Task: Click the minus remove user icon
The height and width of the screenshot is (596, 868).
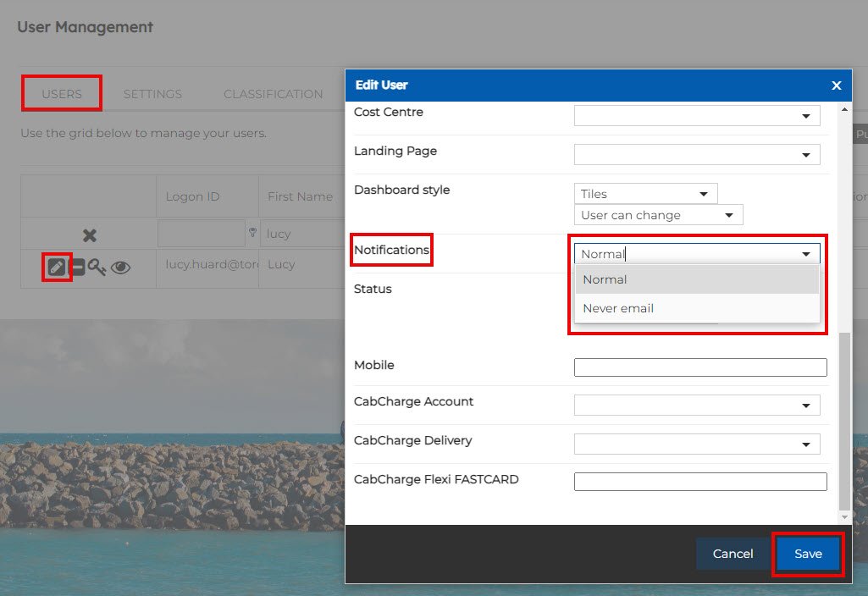Action: click(x=77, y=268)
